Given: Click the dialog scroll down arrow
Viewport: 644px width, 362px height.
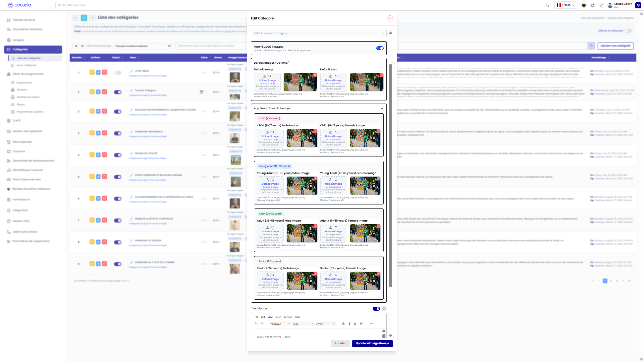Looking at the screenshot, I should click(390, 336).
